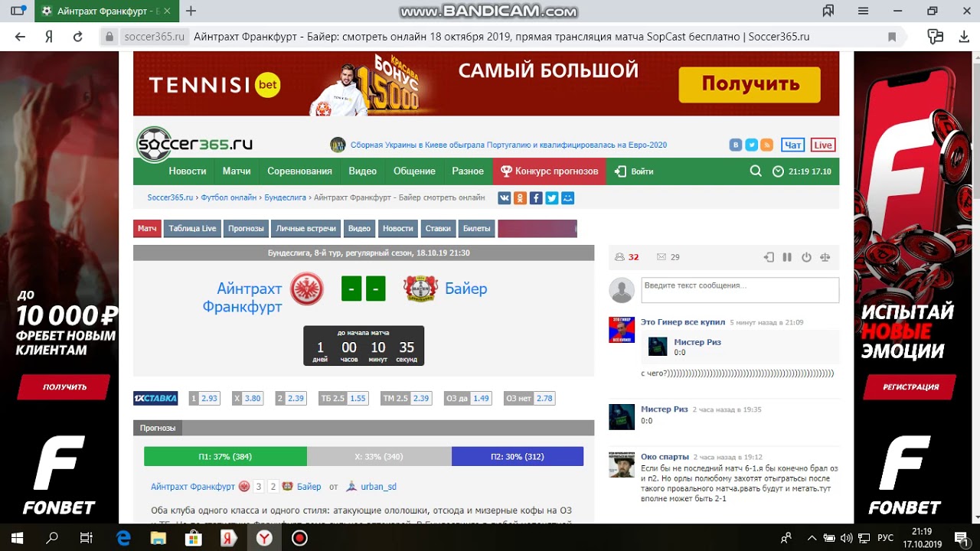Image resolution: width=980 pixels, height=551 pixels.
Task: Select odds 2.93 for outcome 1
Action: pos(210,399)
